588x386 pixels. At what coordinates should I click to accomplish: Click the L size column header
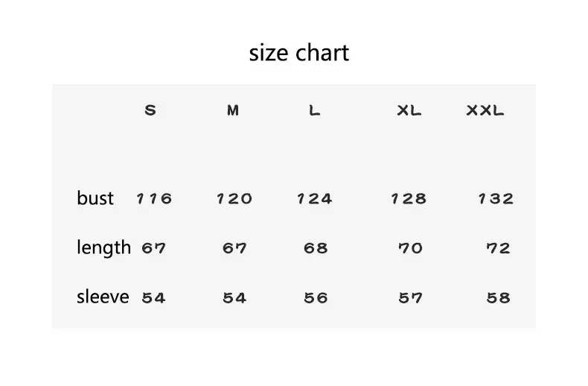tap(315, 110)
